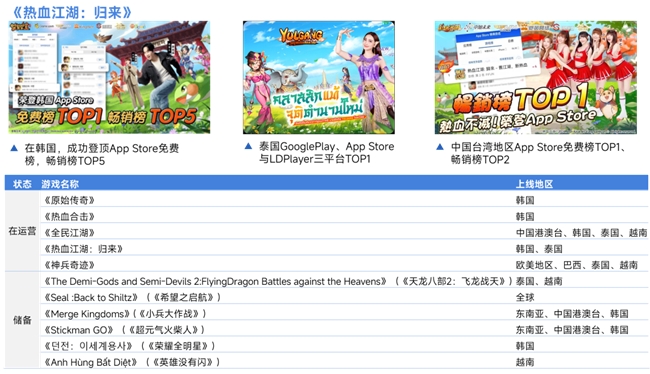Open the Taiwan 畅销榜 TOP 1 banner image
The height and width of the screenshot is (374, 650).
[536, 77]
